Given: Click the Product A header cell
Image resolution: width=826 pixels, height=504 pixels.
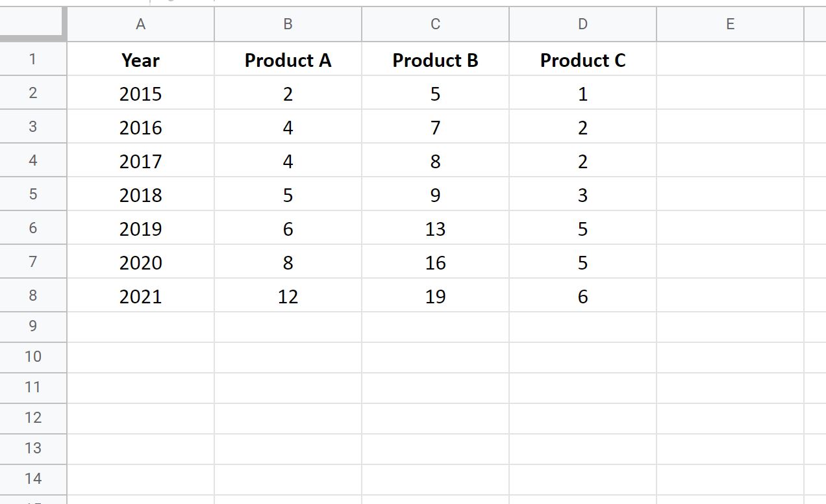Looking at the screenshot, I should click(x=288, y=59).
